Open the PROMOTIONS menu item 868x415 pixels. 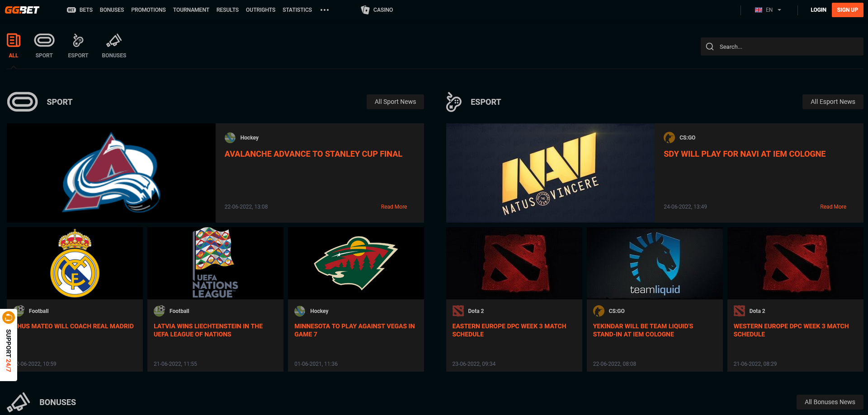pyautogui.click(x=148, y=10)
